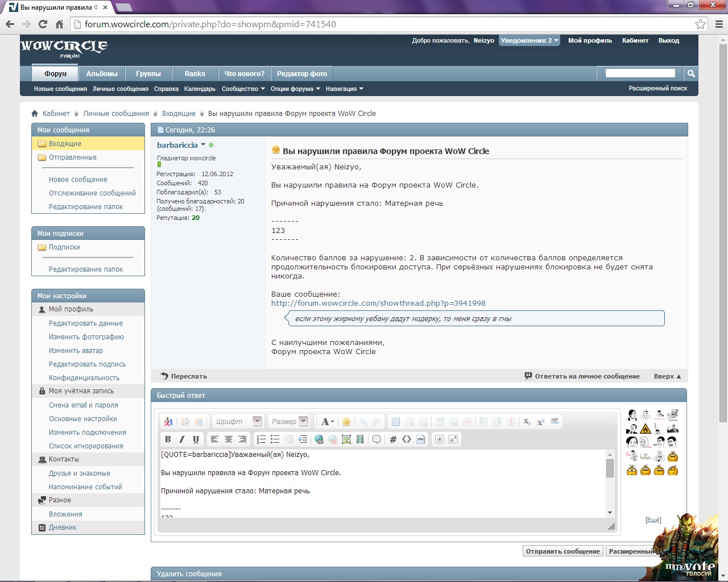Remove text formatting in editor
The width and height of the screenshot is (728, 582).
click(x=168, y=422)
